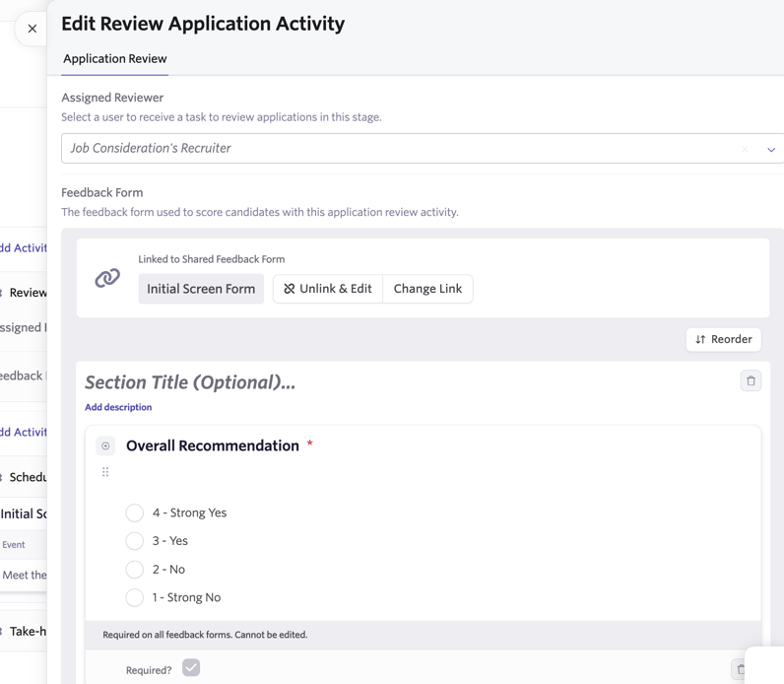Click the Feedback Form heading text
The height and width of the screenshot is (684, 784).
(x=102, y=192)
